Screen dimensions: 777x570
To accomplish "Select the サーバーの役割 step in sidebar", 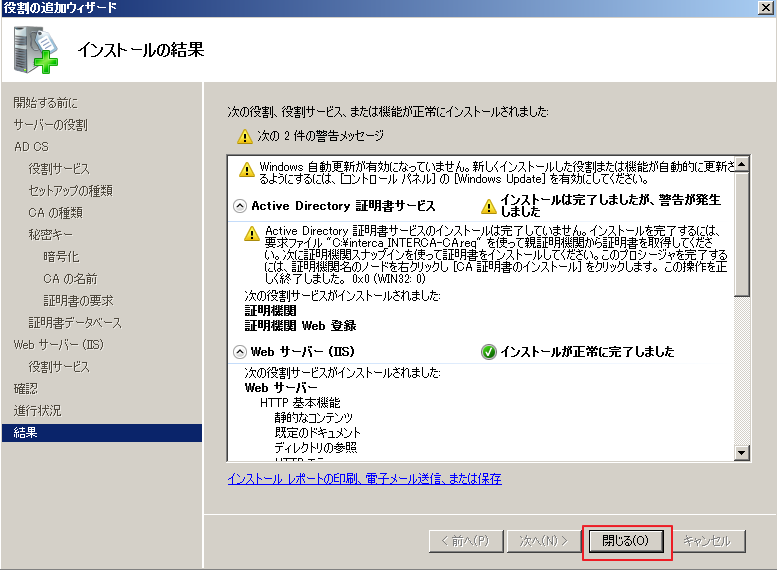I will click(51, 125).
